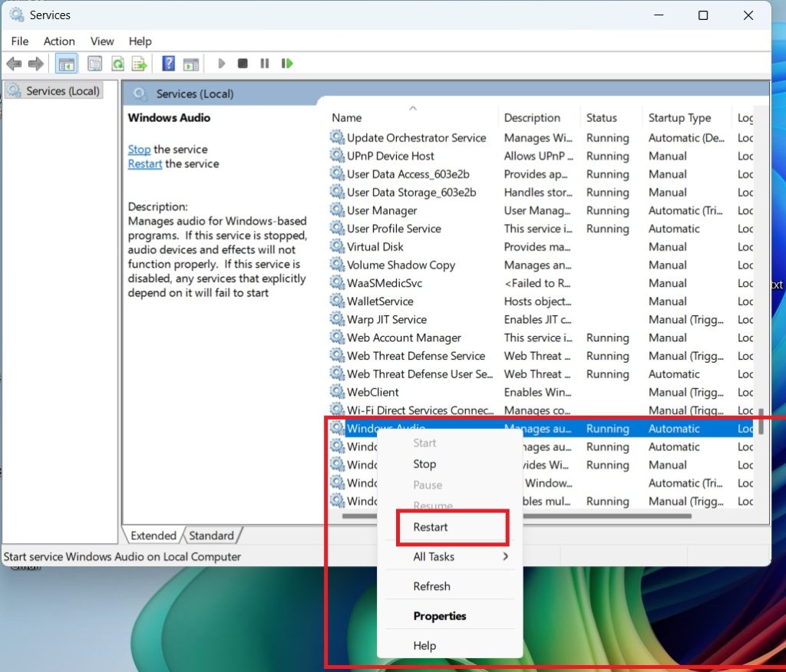Click '<Failed to R...' description cell
Image resolution: width=786 pixels, height=672 pixels.
(x=537, y=283)
